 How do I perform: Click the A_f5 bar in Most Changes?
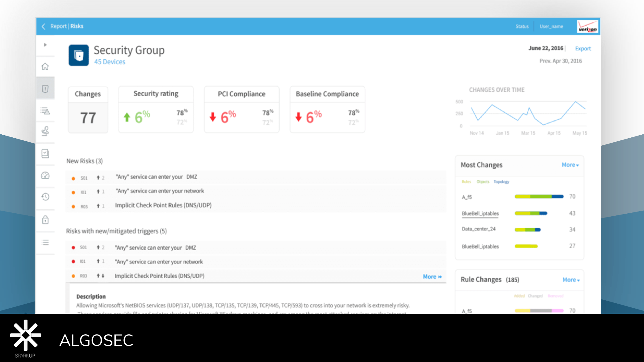tap(539, 197)
